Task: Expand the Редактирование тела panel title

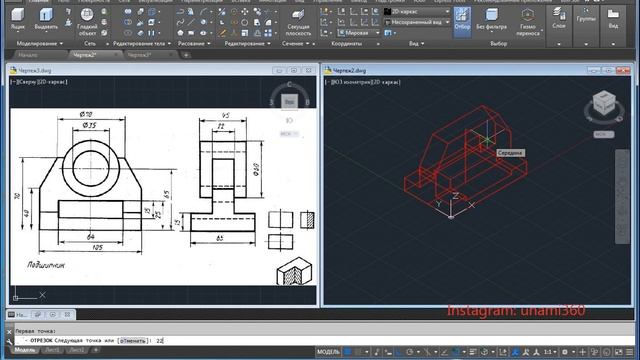Action: pos(142,43)
